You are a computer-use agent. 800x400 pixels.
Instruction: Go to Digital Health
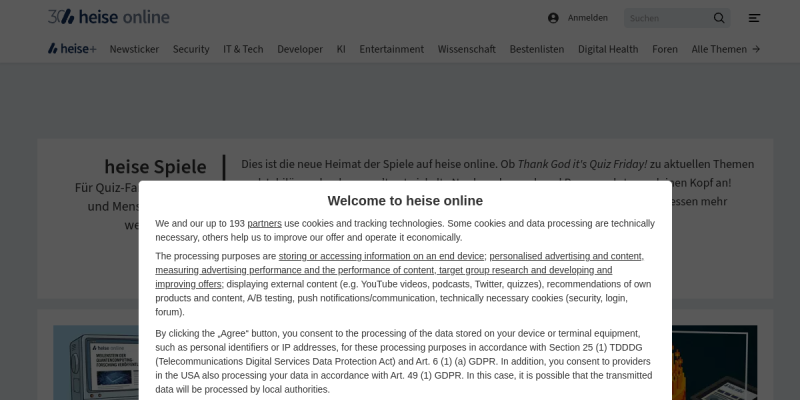pos(608,49)
